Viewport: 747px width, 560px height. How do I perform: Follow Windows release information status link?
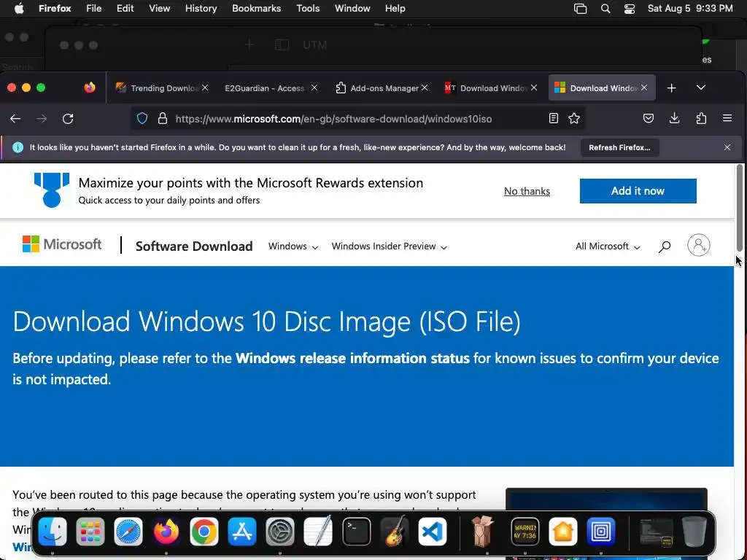tap(352, 358)
